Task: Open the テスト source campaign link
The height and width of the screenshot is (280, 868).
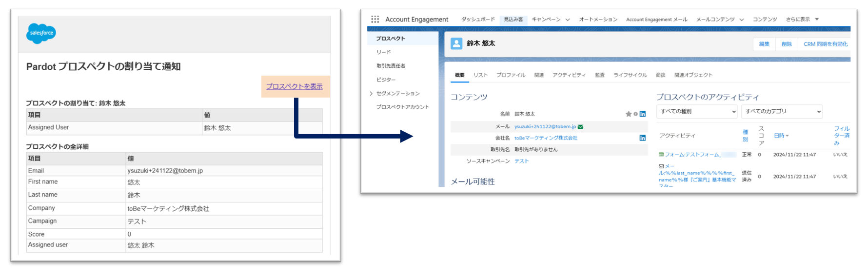Action: click(x=521, y=161)
